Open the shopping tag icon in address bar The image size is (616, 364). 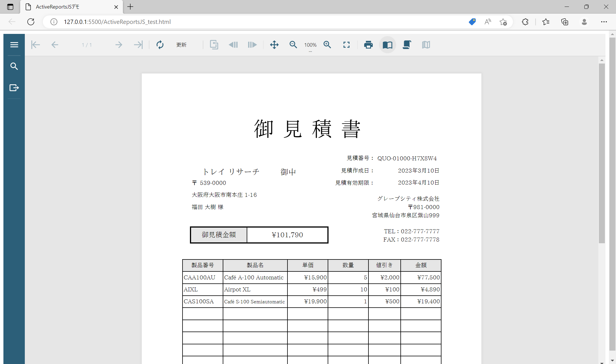tap(472, 22)
